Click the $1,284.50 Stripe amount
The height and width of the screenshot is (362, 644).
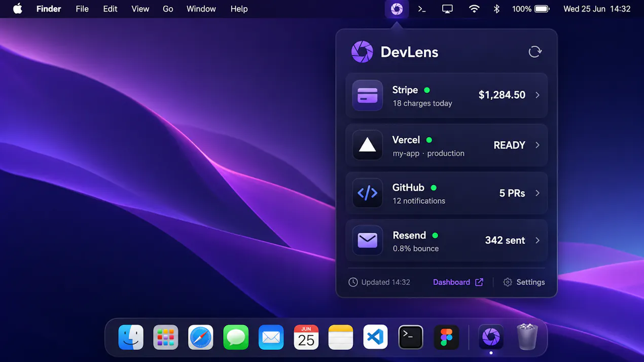click(x=502, y=95)
